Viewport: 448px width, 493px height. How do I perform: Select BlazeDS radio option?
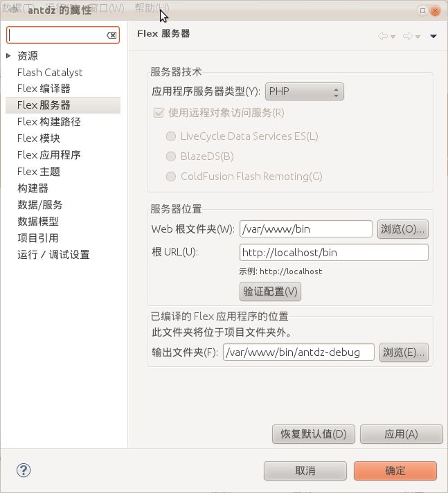coord(171,156)
